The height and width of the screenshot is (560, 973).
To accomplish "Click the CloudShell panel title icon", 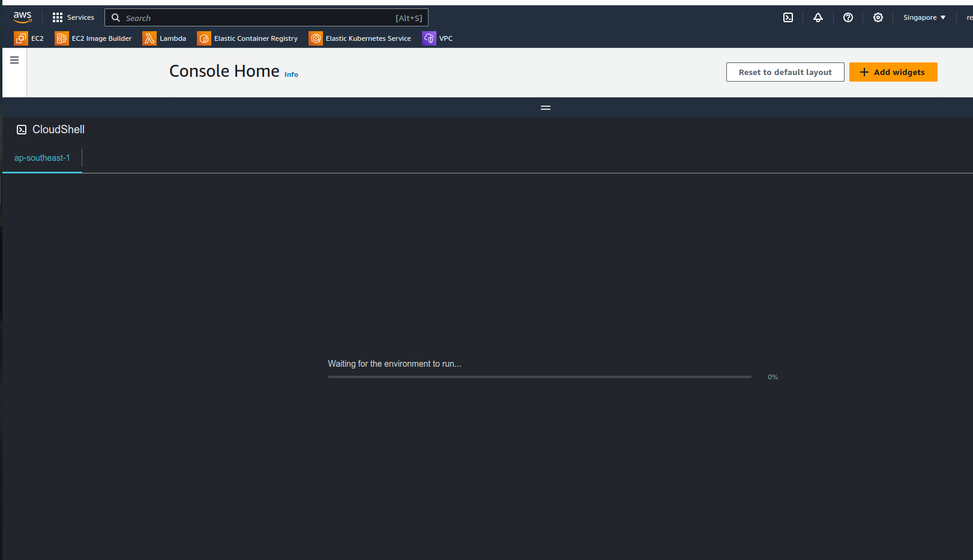I will 22,130.
